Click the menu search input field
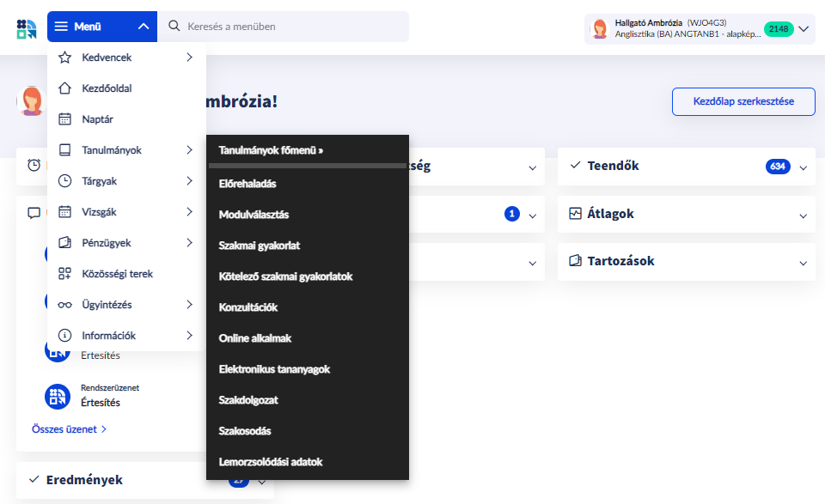The height and width of the screenshot is (504, 825). coord(292,27)
